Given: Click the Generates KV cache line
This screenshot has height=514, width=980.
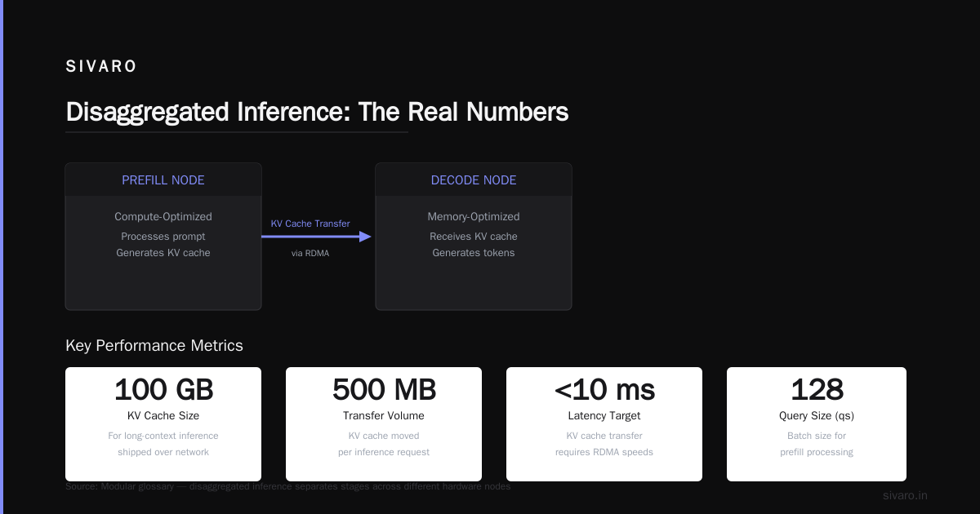Looking at the screenshot, I should (163, 253).
